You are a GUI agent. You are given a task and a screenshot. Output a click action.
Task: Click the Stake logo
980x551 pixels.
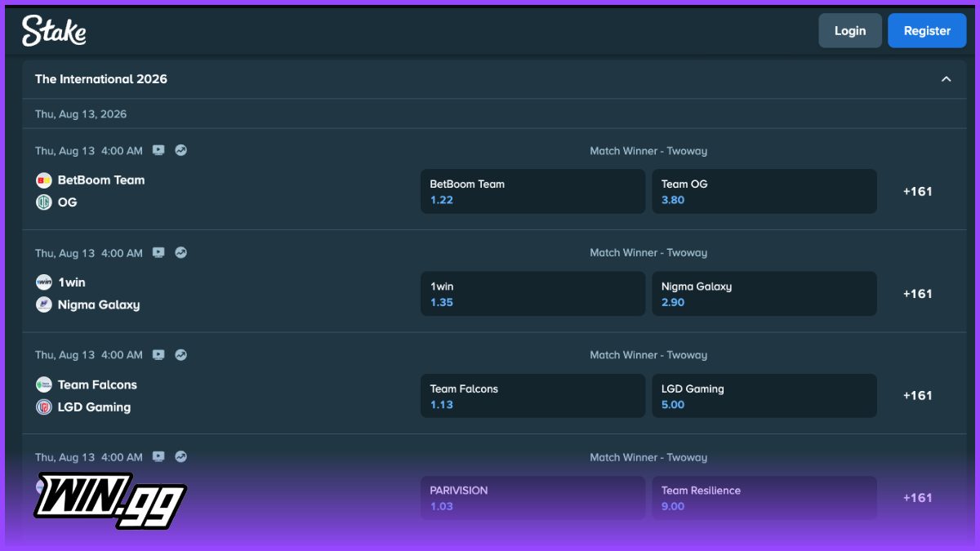click(x=54, y=31)
